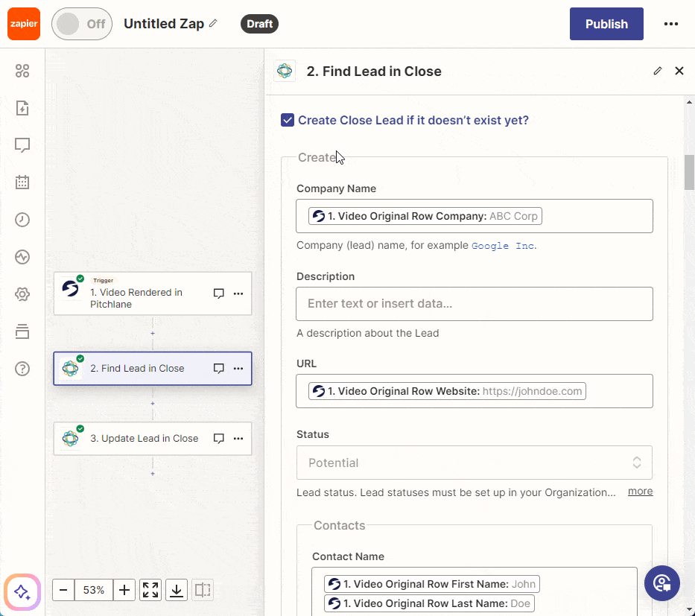Select the Video Original Row First Name pill
This screenshot has height=616, width=695.
point(432,584)
